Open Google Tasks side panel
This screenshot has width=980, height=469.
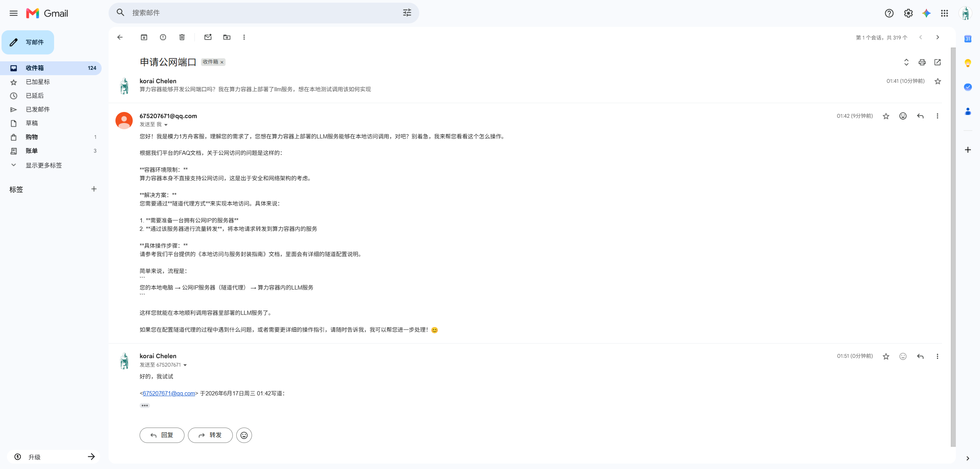click(x=968, y=87)
